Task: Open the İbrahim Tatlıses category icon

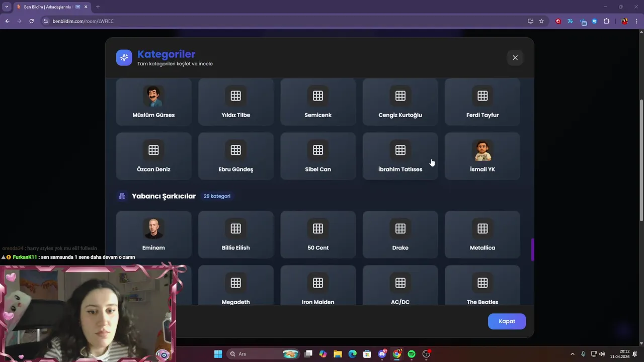Action: coord(400,150)
